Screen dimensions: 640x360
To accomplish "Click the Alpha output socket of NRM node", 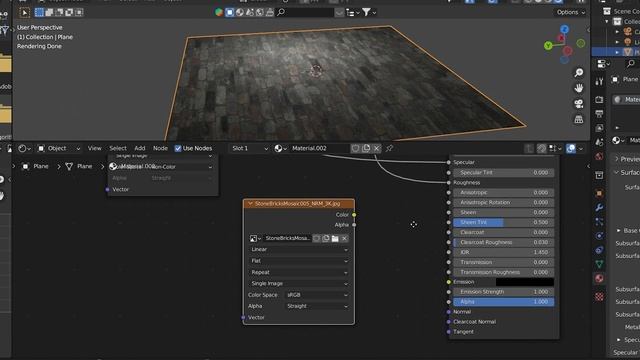I will (354, 225).
